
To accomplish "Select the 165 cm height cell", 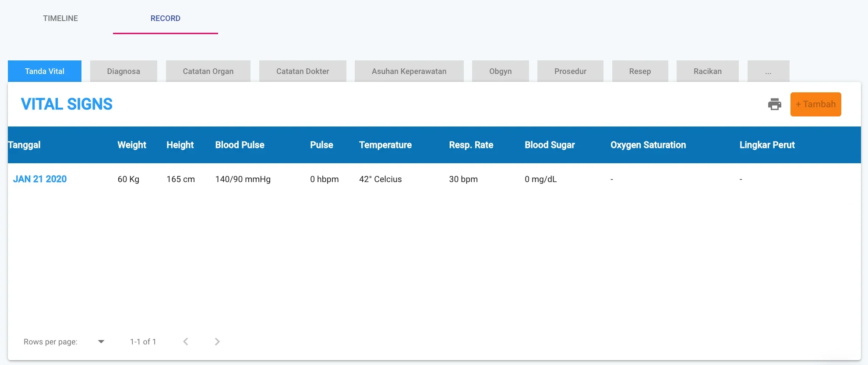I will tap(180, 179).
